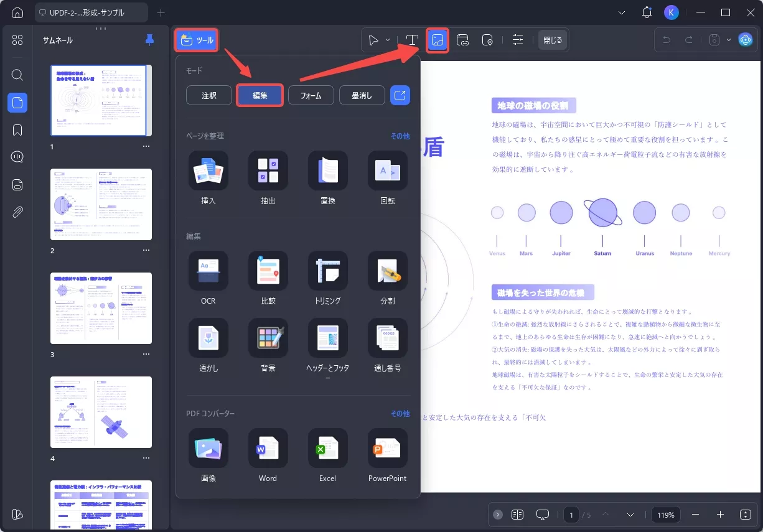Open page 3 from the thumbnail panel
The width and height of the screenshot is (763, 532).
pyautogui.click(x=101, y=308)
